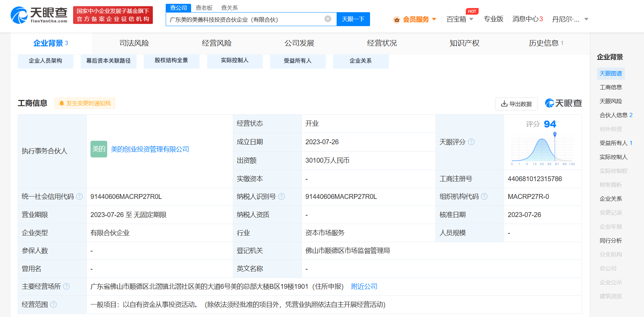Screen dimensions: 644x317
Task: Open the 企业背景 tab
Action: tap(51, 43)
